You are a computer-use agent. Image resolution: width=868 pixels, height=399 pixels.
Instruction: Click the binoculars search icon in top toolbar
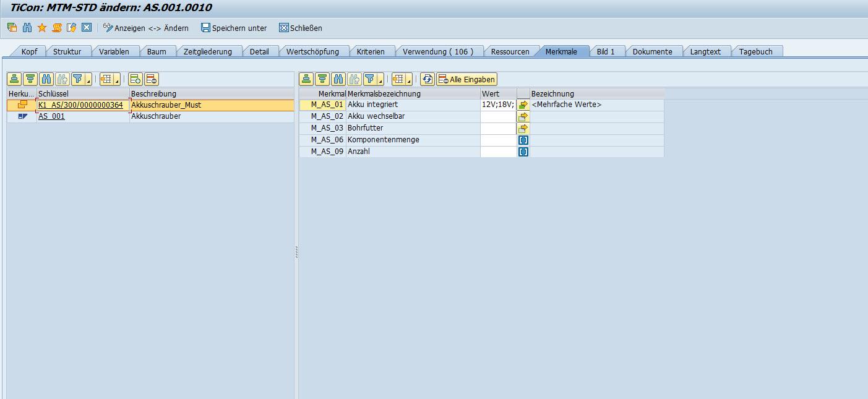(27, 28)
